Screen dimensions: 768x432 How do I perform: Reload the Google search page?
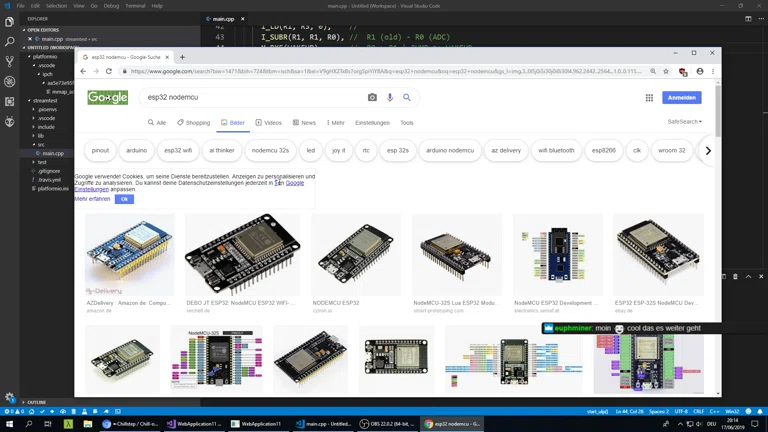(x=110, y=72)
